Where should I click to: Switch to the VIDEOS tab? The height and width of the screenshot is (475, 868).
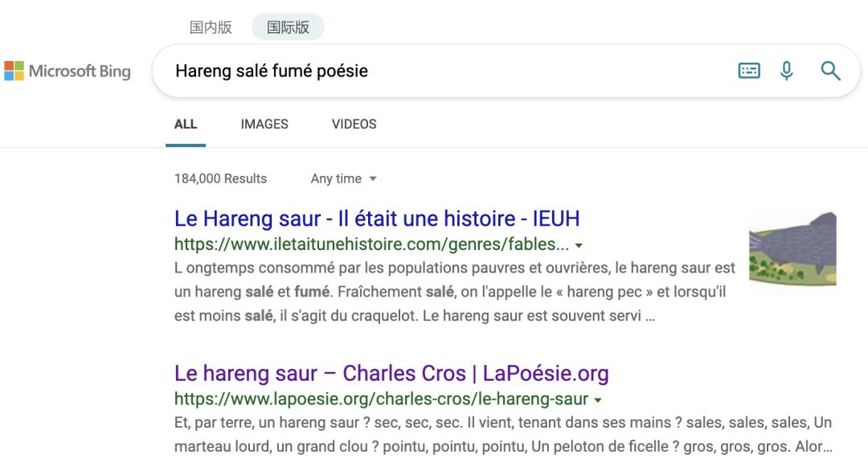point(354,124)
